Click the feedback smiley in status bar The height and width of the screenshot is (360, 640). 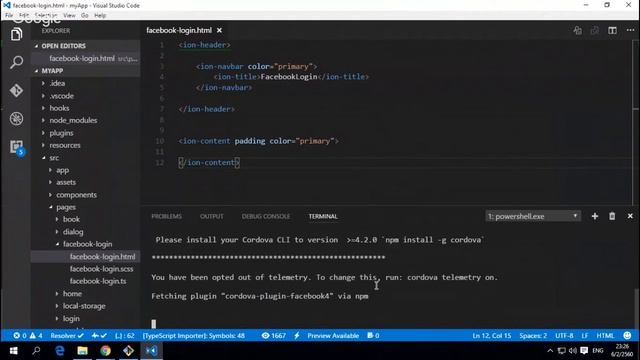coord(627,336)
